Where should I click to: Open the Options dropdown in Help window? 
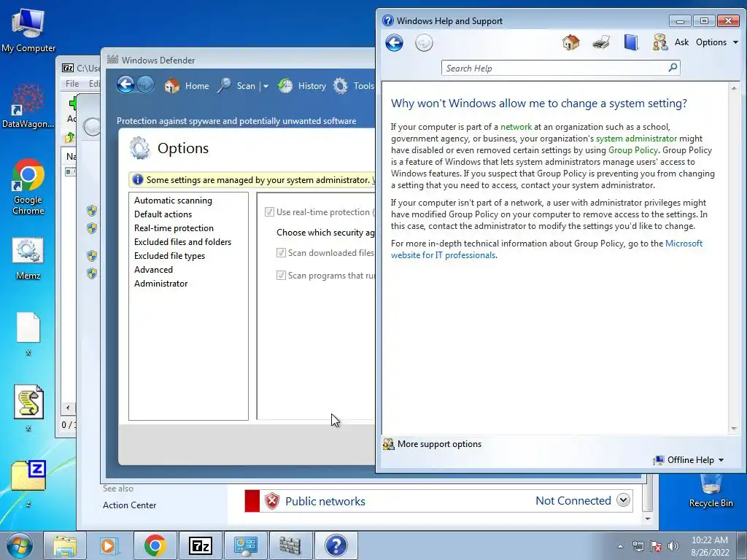coord(717,42)
